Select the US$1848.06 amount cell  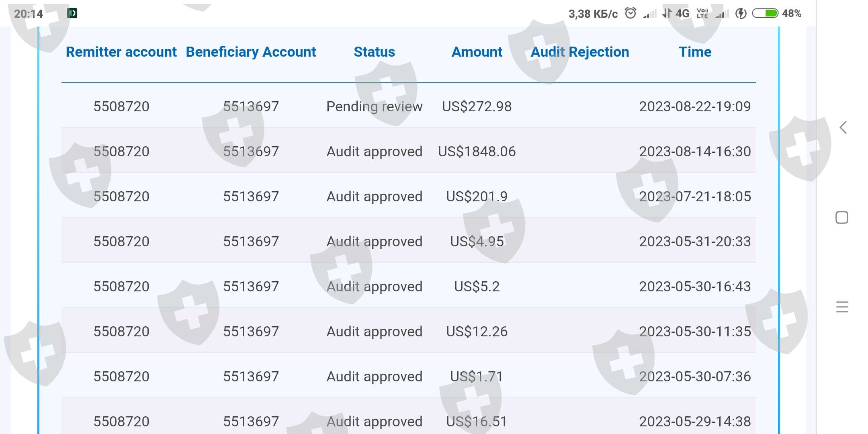[x=477, y=151]
